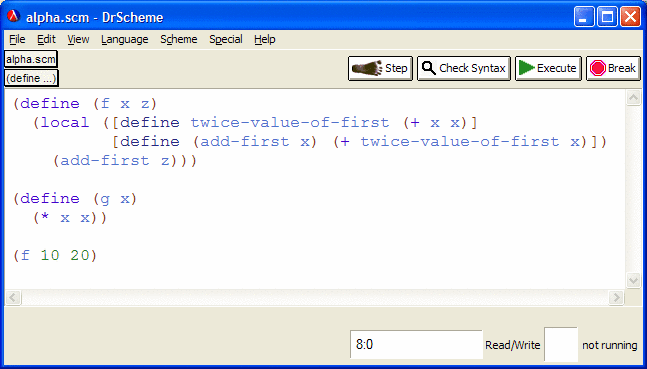
Task: Click '(add-first x)' in third code line
Action: tap(255, 142)
